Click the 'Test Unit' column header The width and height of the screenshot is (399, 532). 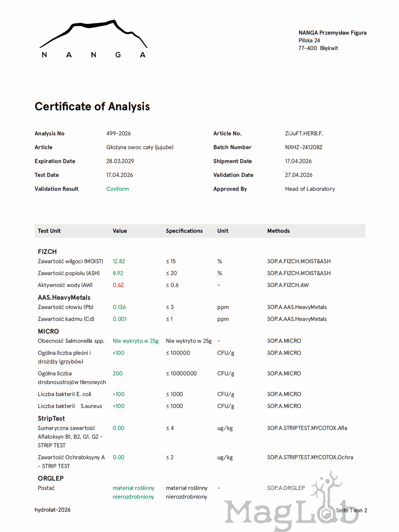(49, 231)
